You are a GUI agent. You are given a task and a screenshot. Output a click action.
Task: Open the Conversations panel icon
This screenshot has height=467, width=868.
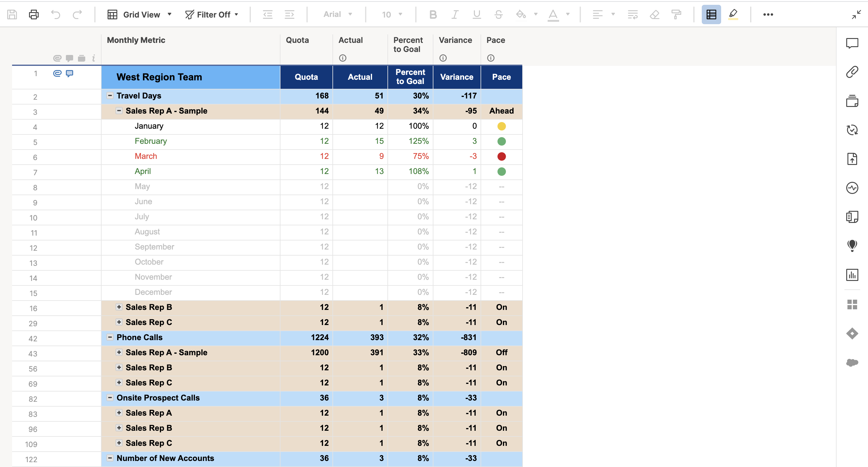pyautogui.click(x=852, y=43)
